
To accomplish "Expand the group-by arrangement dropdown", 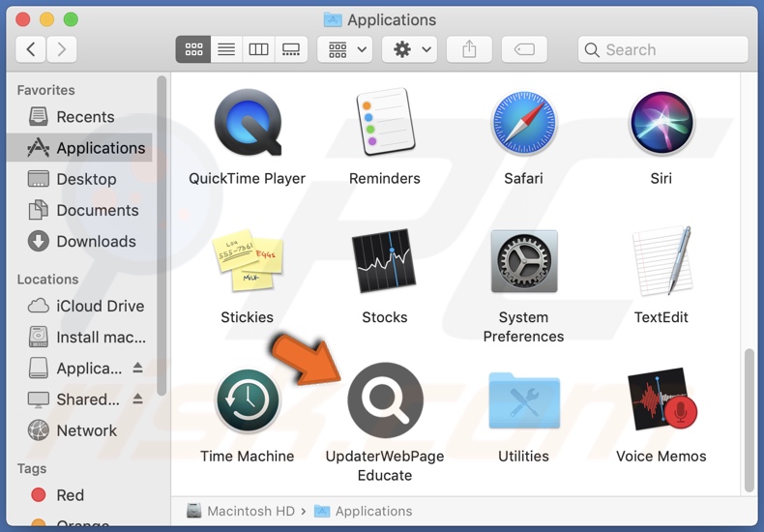I will click(348, 49).
